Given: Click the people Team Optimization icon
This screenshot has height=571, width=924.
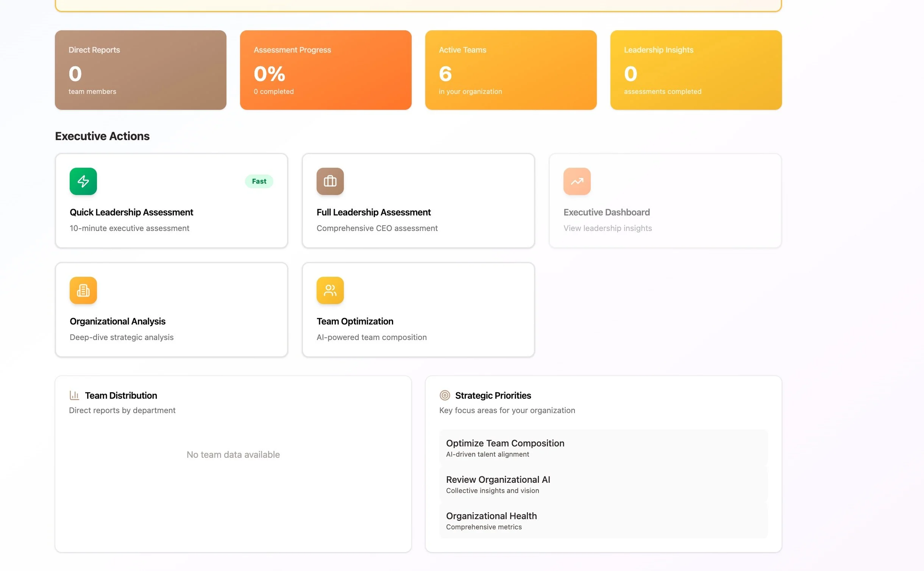Looking at the screenshot, I should 330,290.
